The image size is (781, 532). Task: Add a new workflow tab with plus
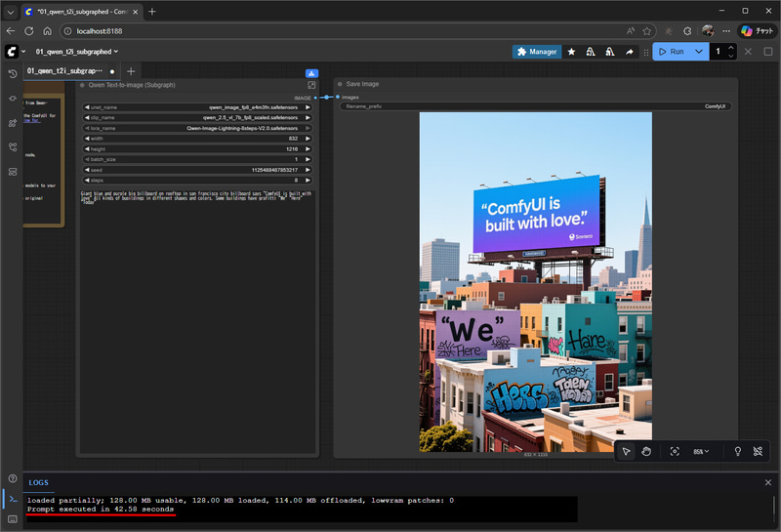pos(131,71)
